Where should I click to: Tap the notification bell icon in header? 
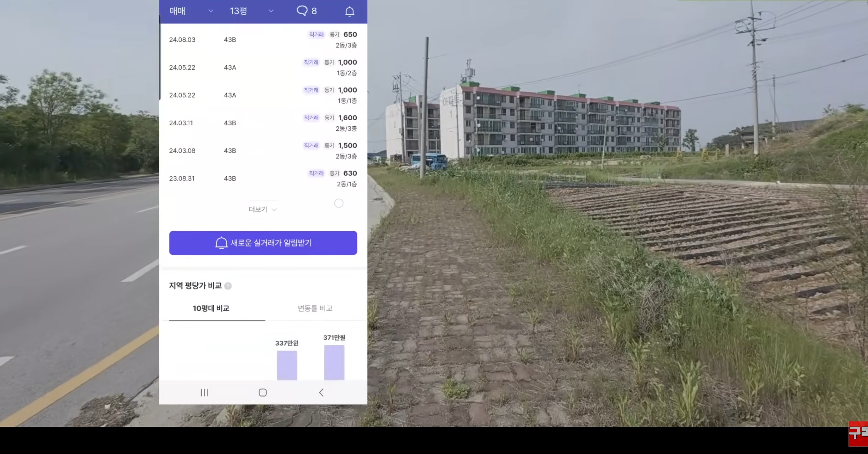pos(350,11)
